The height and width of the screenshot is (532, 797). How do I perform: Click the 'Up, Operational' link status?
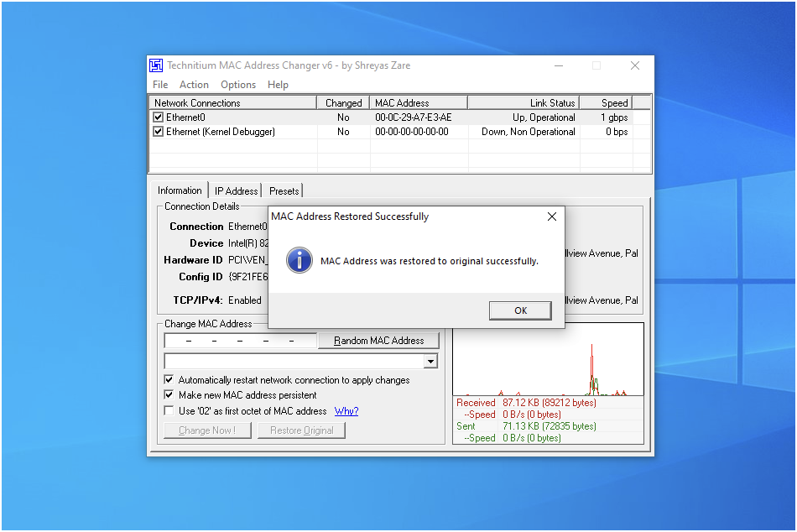tap(544, 117)
